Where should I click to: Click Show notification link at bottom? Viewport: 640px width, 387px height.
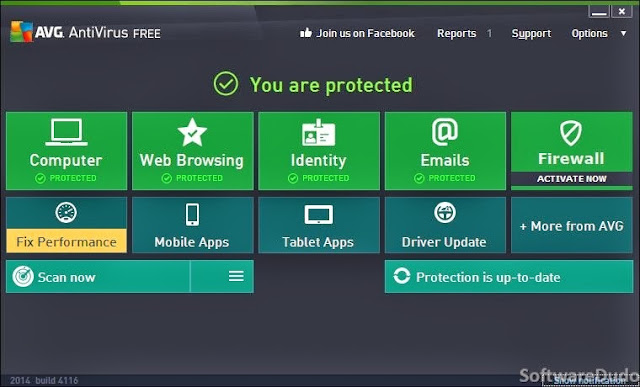pyautogui.click(x=589, y=381)
